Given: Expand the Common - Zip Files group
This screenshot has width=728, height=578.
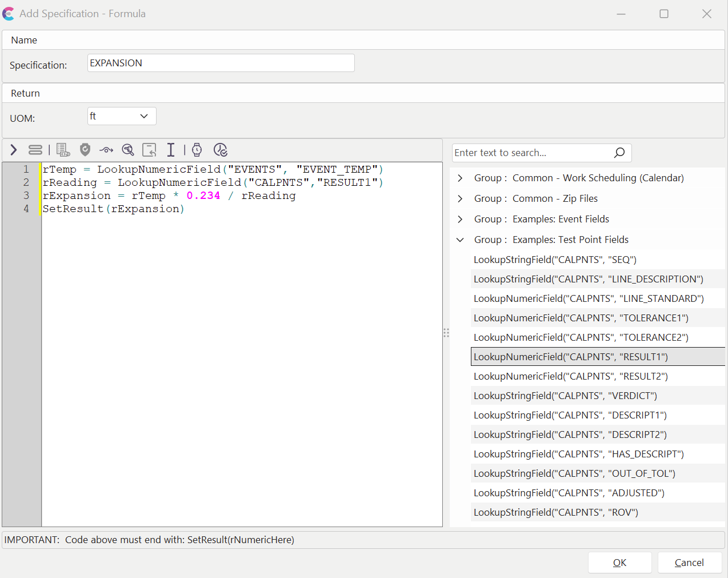Looking at the screenshot, I should click(461, 199).
